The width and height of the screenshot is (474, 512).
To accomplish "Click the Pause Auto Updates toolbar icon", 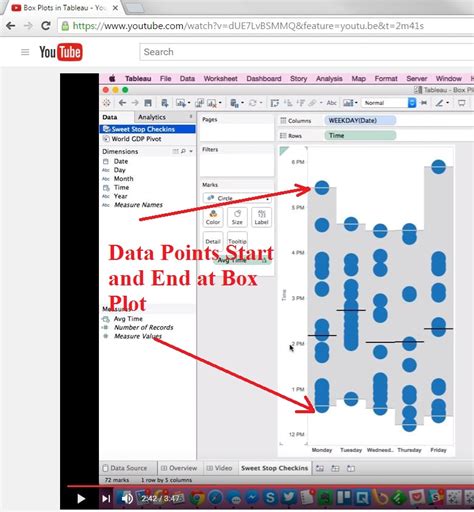I will click(x=234, y=103).
